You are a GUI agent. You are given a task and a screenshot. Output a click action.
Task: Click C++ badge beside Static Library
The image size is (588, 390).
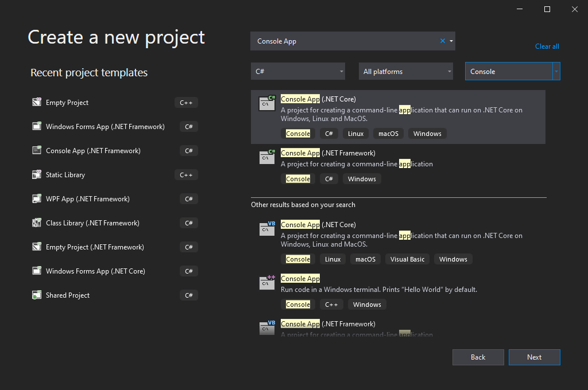(x=186, y=175)
